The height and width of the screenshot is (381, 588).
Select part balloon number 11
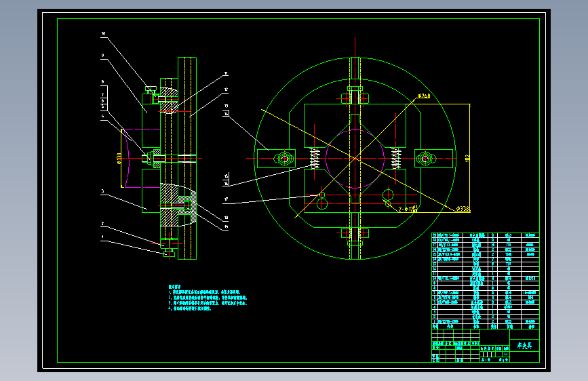(x=226, y=73)
